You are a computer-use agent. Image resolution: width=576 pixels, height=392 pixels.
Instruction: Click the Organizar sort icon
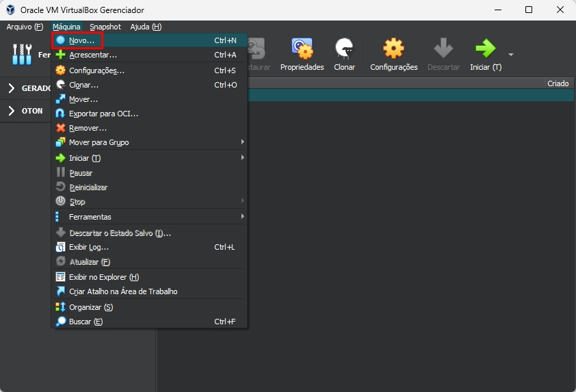coord(61,307)
